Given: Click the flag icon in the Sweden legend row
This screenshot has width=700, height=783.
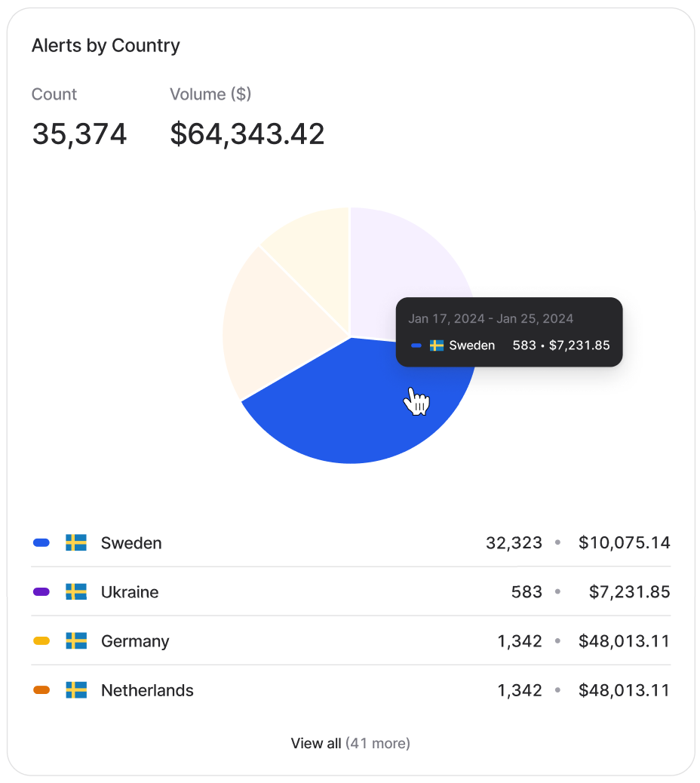Looking at the screenshot, I should 76,542.
